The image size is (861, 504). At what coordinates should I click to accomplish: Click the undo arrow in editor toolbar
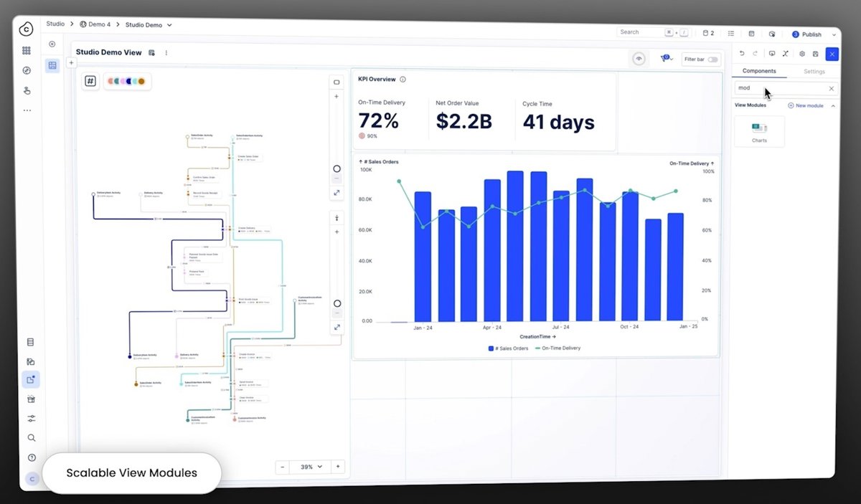pyautogui.click(x=742, y=54)
